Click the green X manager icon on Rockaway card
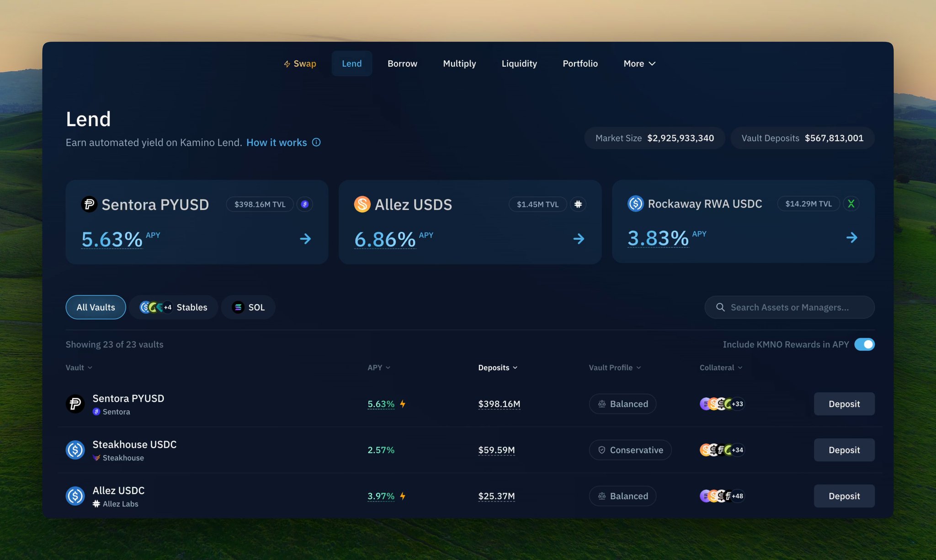The image size is (936, 560). pos(851,204)
